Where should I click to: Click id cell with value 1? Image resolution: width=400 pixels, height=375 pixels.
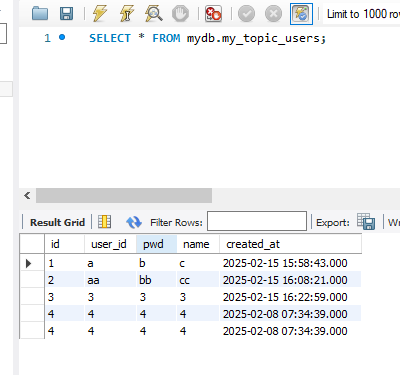(x=64, y=263)
